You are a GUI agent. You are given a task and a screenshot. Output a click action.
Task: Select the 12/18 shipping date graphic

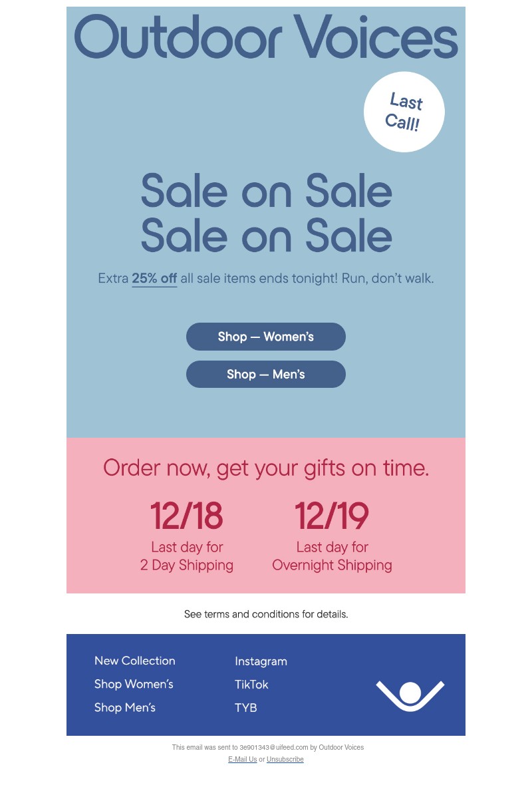pos(187,516)
